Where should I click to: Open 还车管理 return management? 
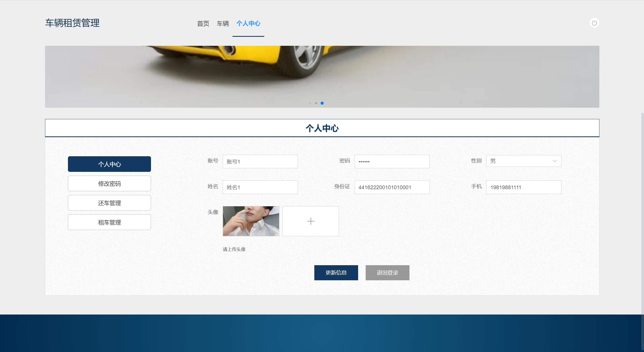tap(109, 203)
